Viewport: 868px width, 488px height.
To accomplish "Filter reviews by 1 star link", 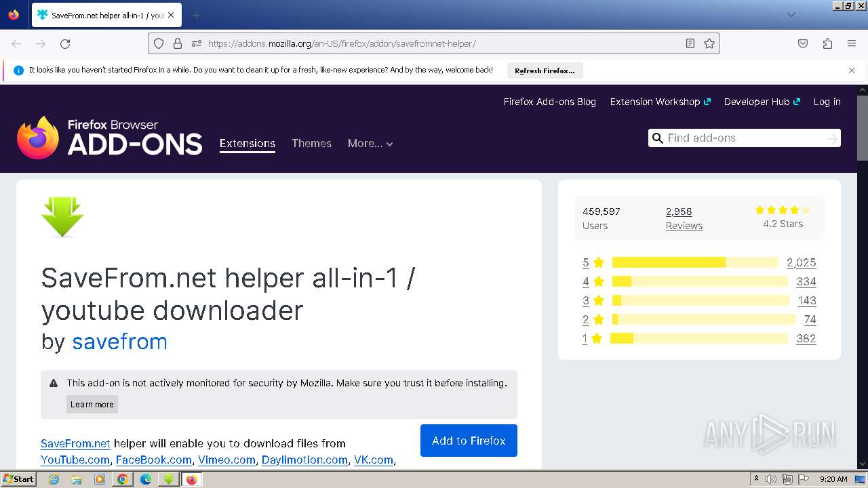I will [x=585, y=338].
